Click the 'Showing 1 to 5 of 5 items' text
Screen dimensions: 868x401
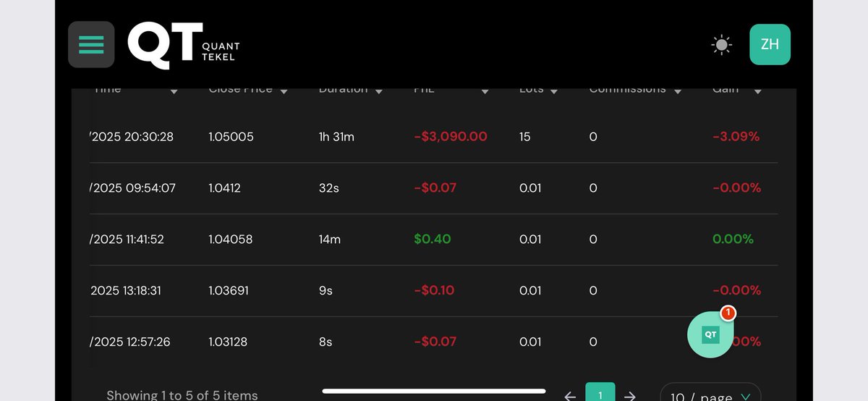182,395
